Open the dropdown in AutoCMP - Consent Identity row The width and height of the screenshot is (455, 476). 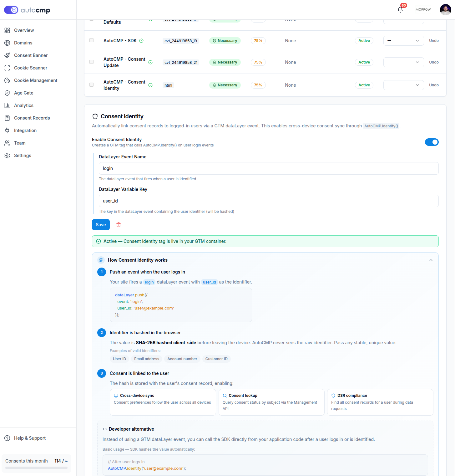click(x=403, y=85)
